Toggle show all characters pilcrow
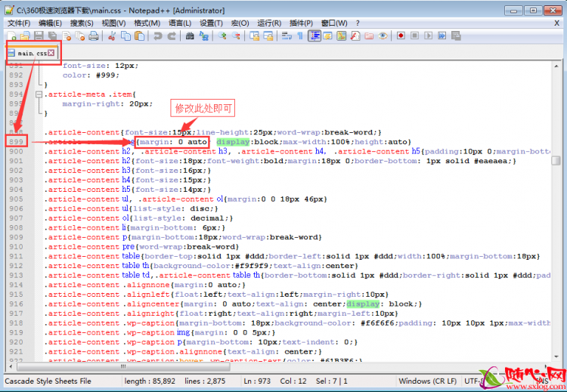567x392 pixels. 300,35
